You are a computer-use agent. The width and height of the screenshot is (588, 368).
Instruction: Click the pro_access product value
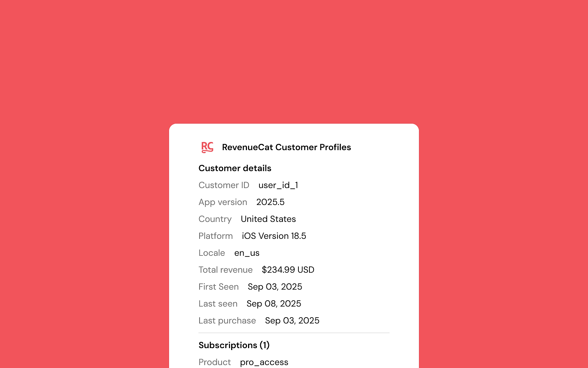point(264,362)
